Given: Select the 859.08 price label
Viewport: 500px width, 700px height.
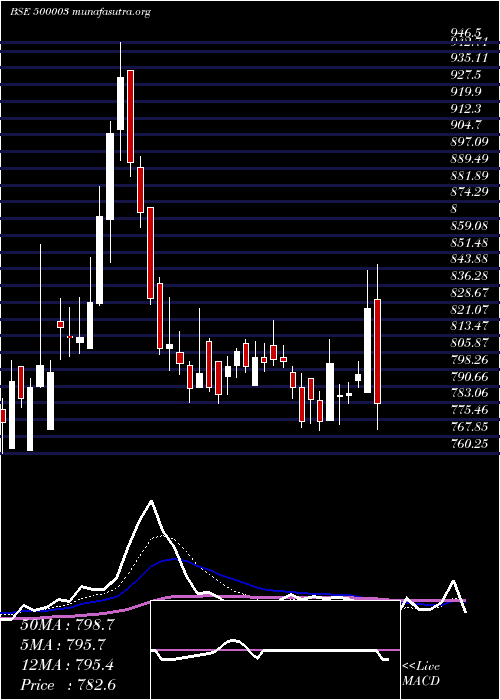Looking at the screenshot, I should point(468,226).
